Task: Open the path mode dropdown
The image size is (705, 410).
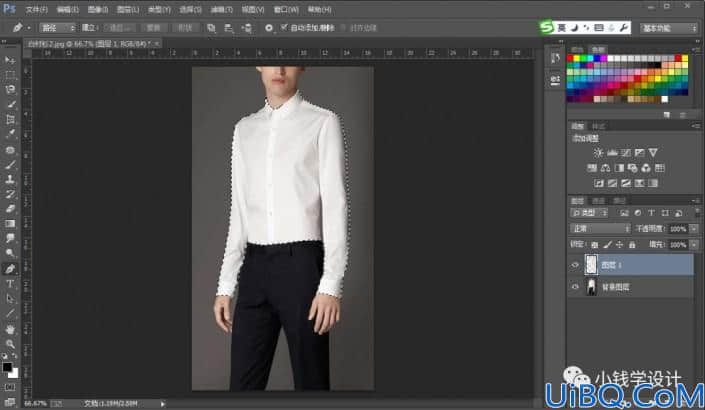Action: coord(58,28)
